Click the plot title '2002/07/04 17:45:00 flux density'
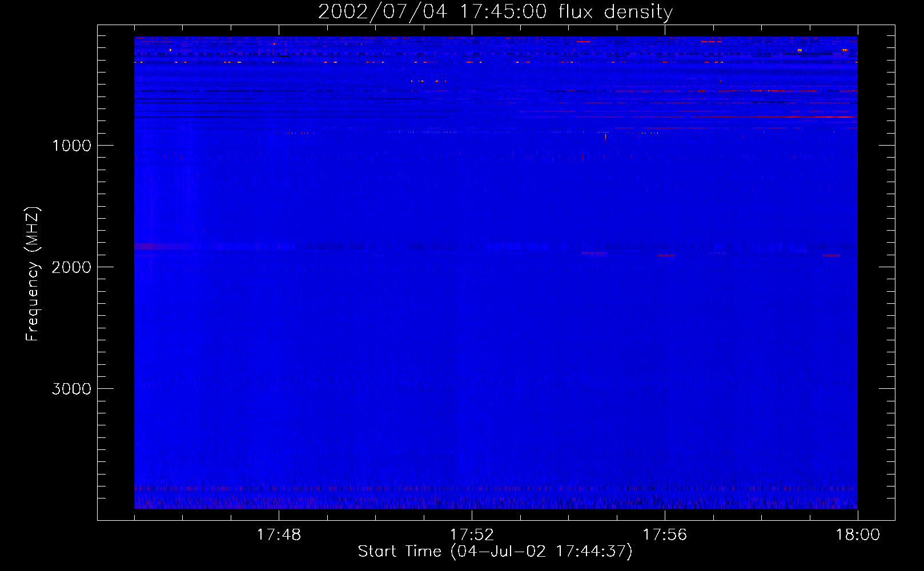The image size is (924, 571). pos(495,11)
